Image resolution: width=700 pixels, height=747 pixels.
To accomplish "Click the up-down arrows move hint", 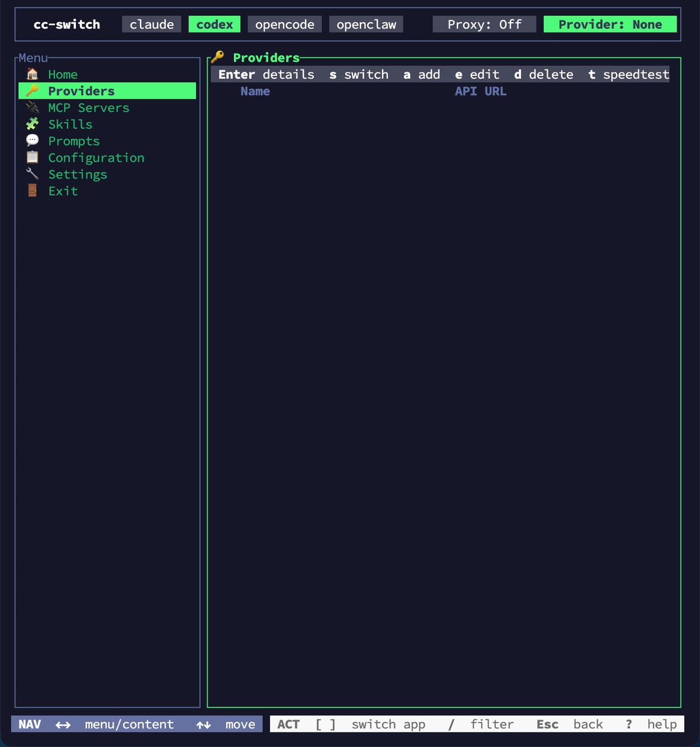I will [x=226, y=724].
